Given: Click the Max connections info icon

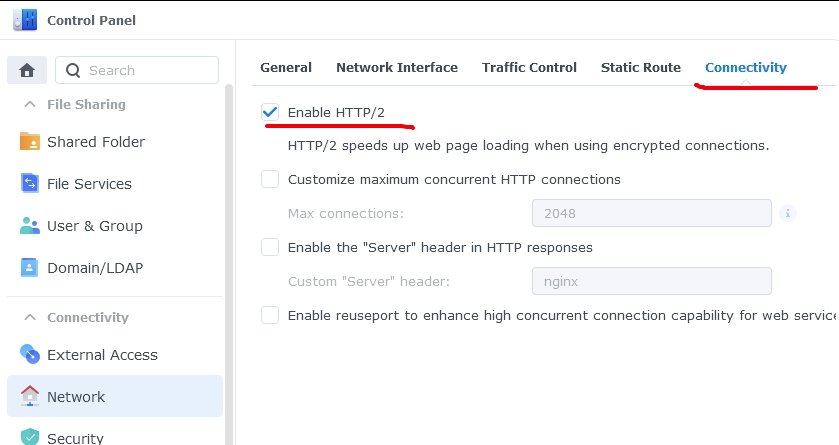Looking at the screenshot, I should click(x=788, y=213).
